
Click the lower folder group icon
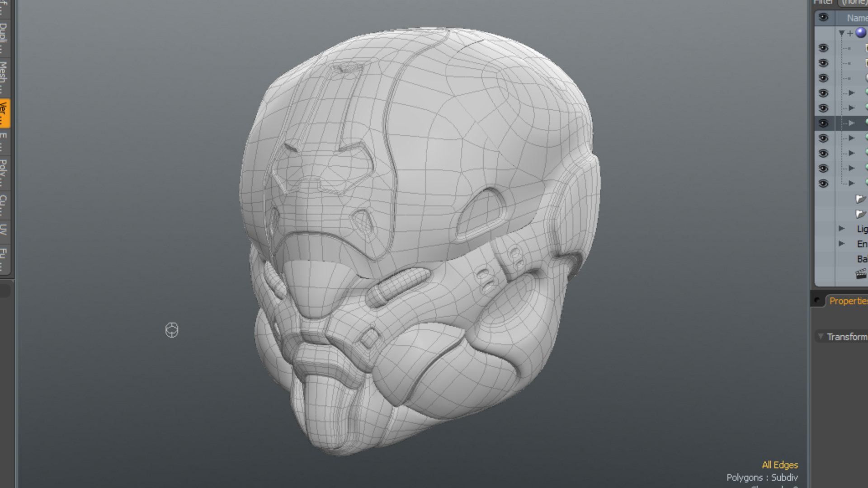tap(860, 214)
